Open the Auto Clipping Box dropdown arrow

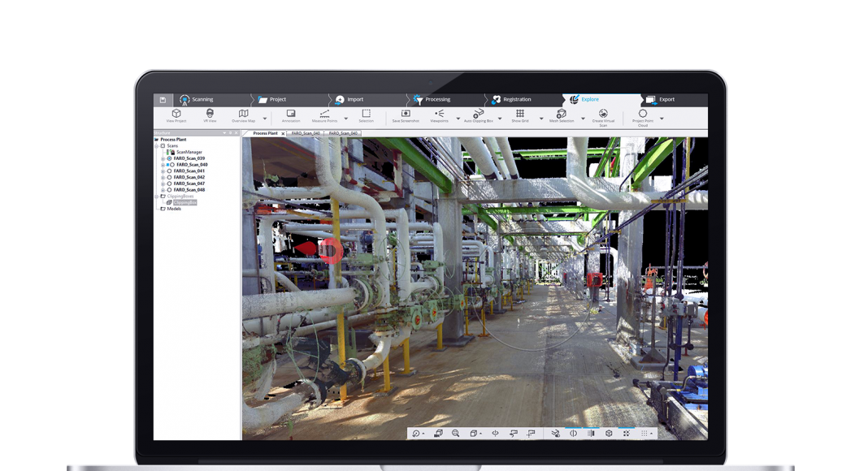(500, 119)
